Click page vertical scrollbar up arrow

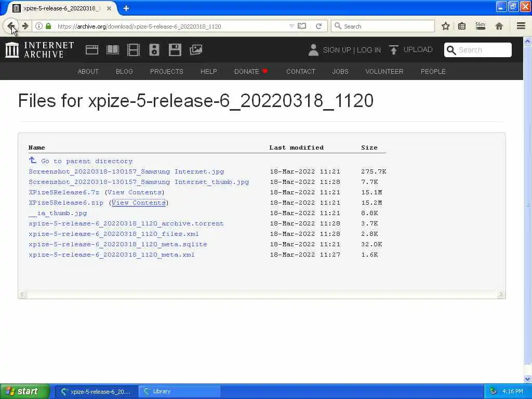(x=528, y=42)
